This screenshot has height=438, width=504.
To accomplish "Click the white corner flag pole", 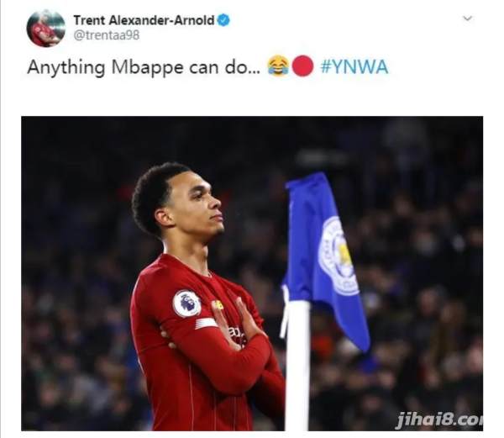I will tap(297, 365).
